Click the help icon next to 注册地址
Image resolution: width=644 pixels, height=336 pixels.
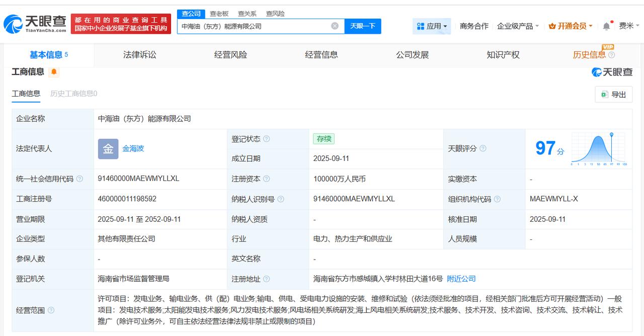click(267, 279)
